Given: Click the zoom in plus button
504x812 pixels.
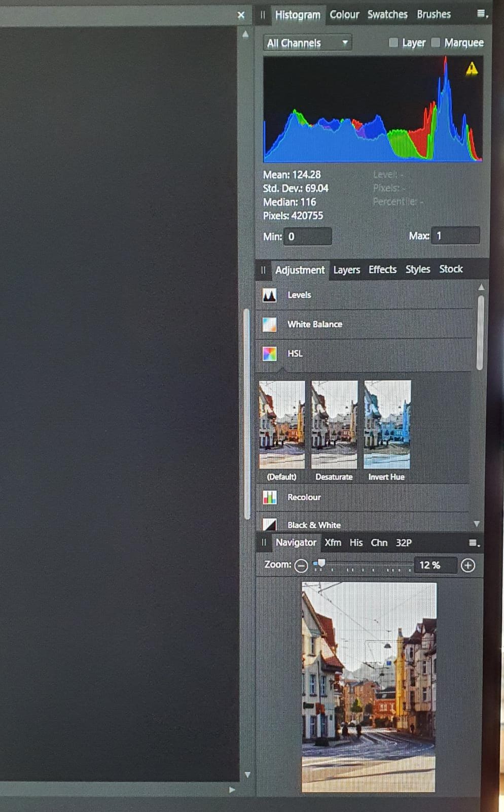Looking at the screenshot, I should pos(468,565).
